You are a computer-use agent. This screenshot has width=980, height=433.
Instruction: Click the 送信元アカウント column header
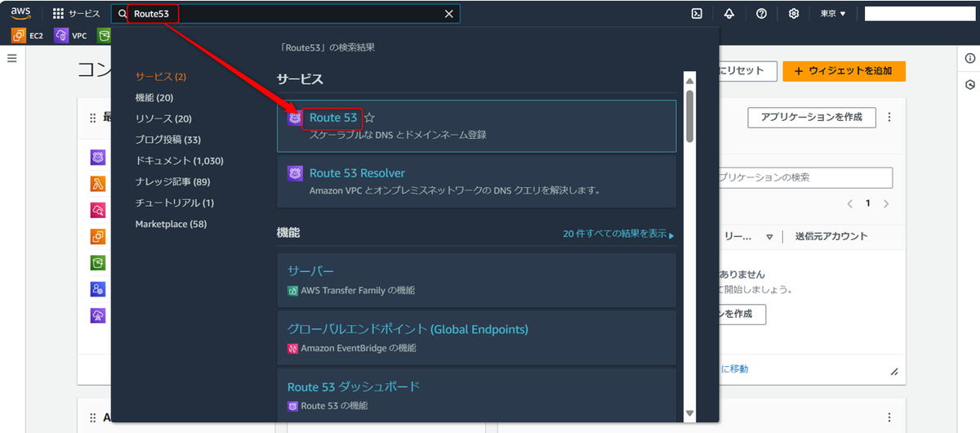click(x=831, y=236)
